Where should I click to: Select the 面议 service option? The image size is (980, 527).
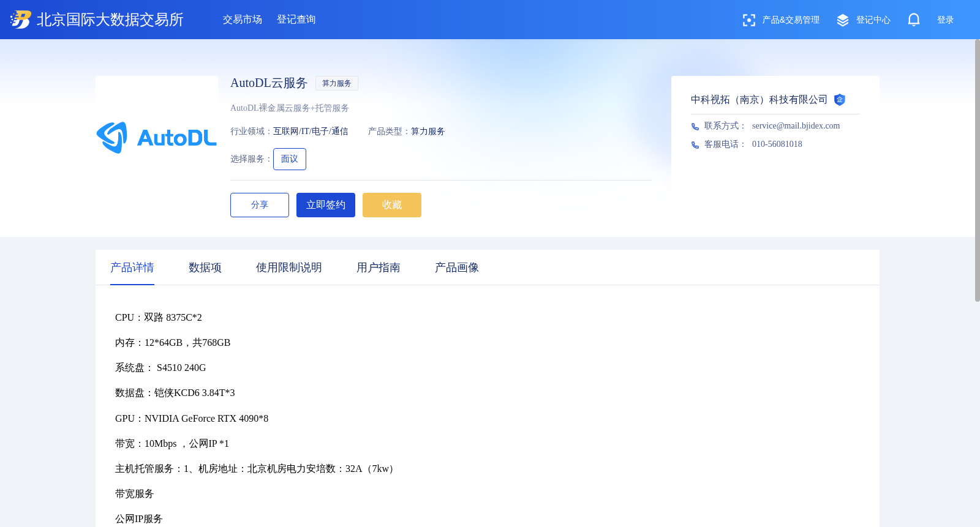[x=290, y=159]
